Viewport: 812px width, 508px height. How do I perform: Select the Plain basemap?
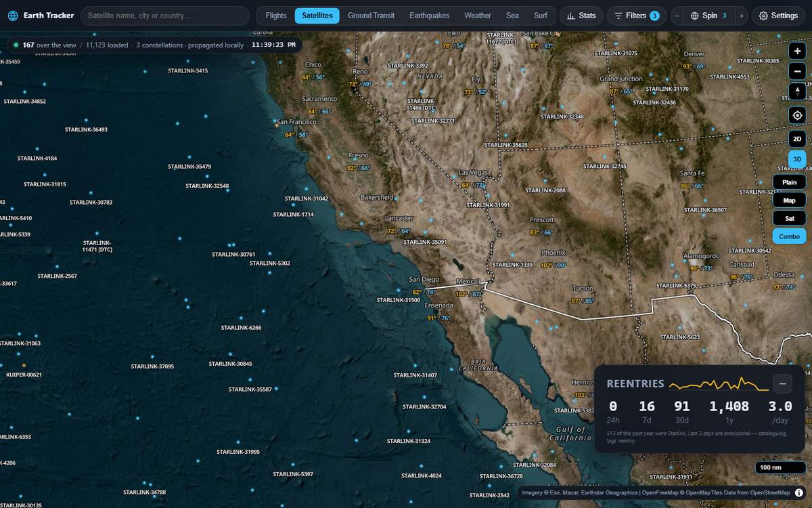789,182
